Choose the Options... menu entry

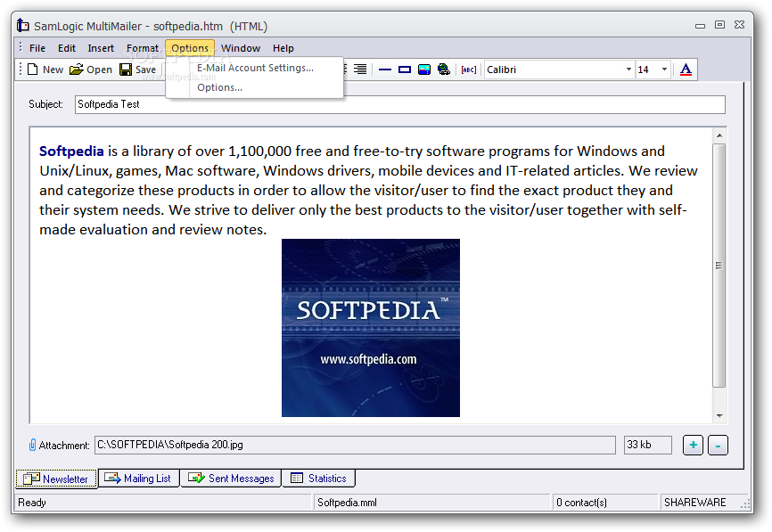(255, 87)
